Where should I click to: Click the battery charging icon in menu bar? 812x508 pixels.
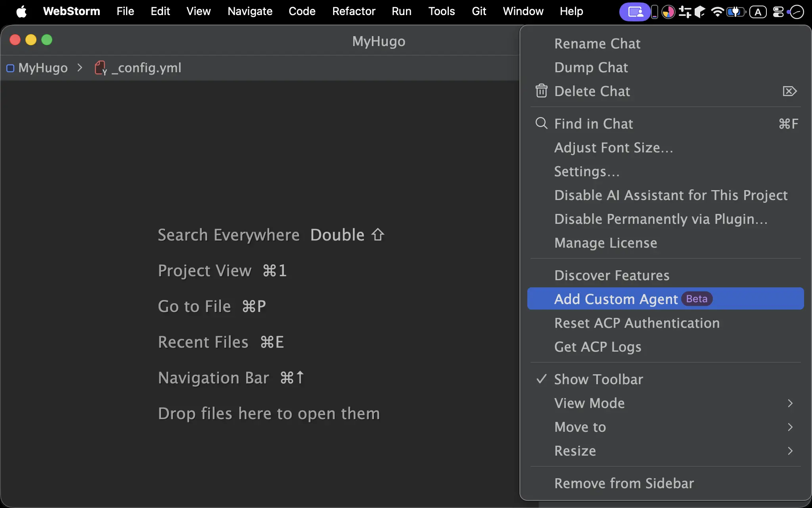coord(736,12)
